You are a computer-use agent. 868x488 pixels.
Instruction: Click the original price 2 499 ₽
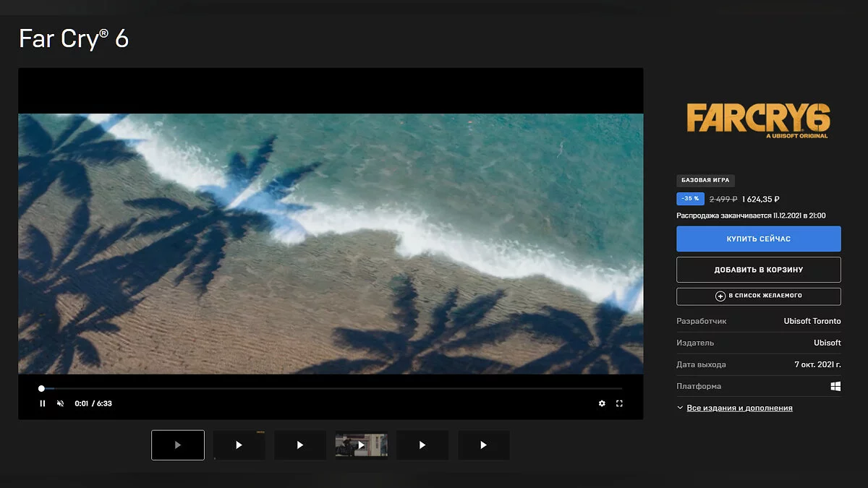[x=723, y=200]
